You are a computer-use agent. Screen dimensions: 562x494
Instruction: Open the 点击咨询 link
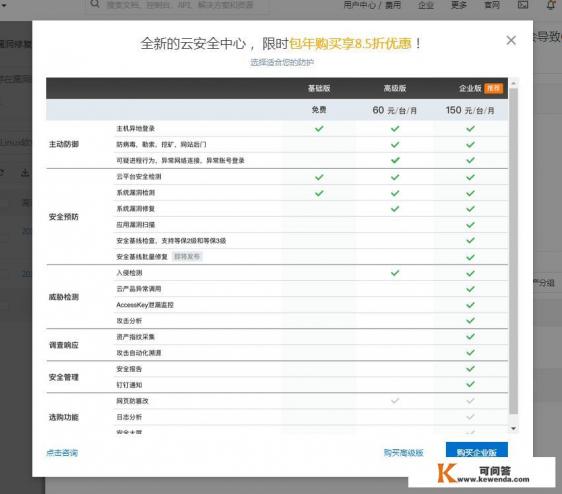(62, 452)
